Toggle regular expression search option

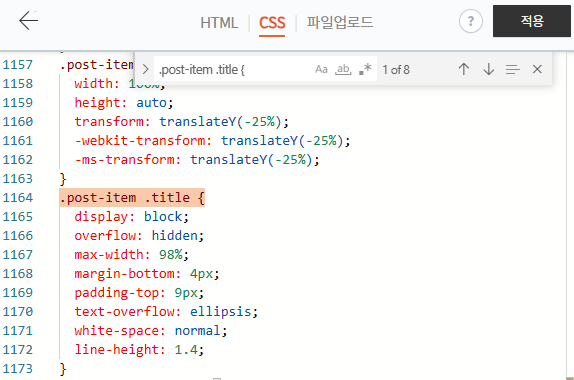[365, 69]
